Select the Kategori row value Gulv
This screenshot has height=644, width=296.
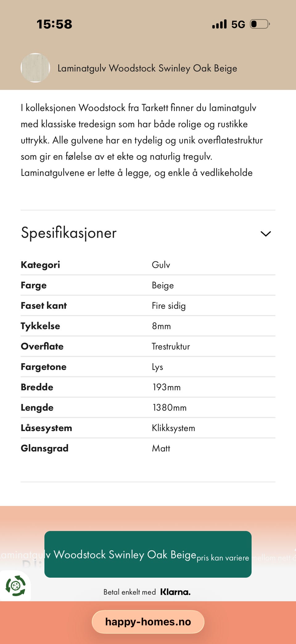(x=161, y=265)
